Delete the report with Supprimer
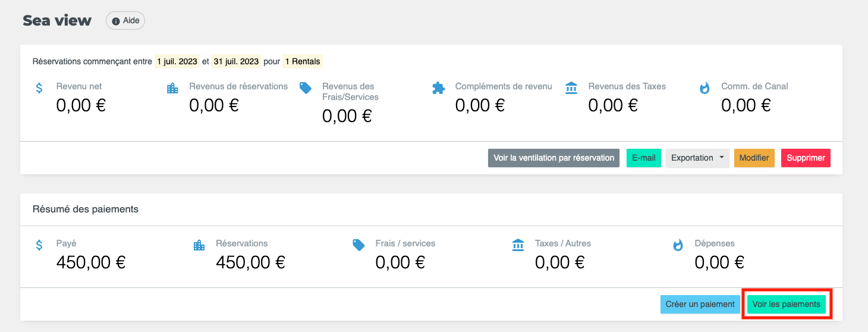 tap(806, 158)
